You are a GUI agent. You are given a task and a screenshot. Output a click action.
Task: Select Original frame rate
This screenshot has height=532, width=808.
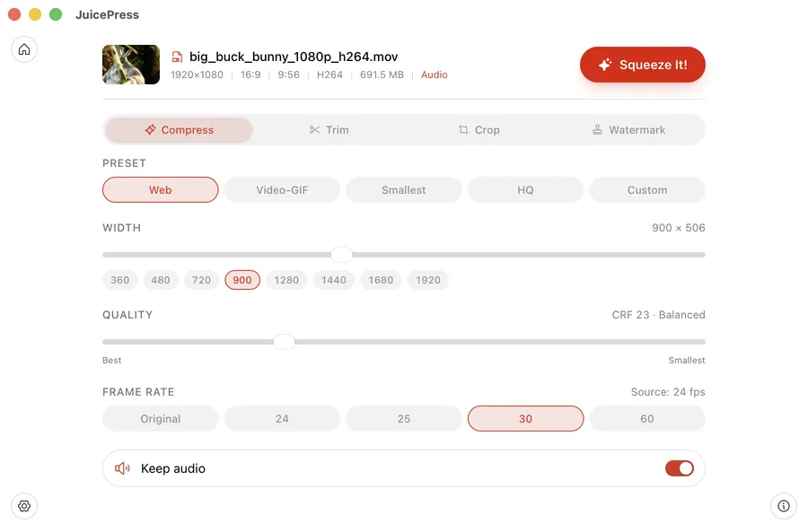[161, 419]
